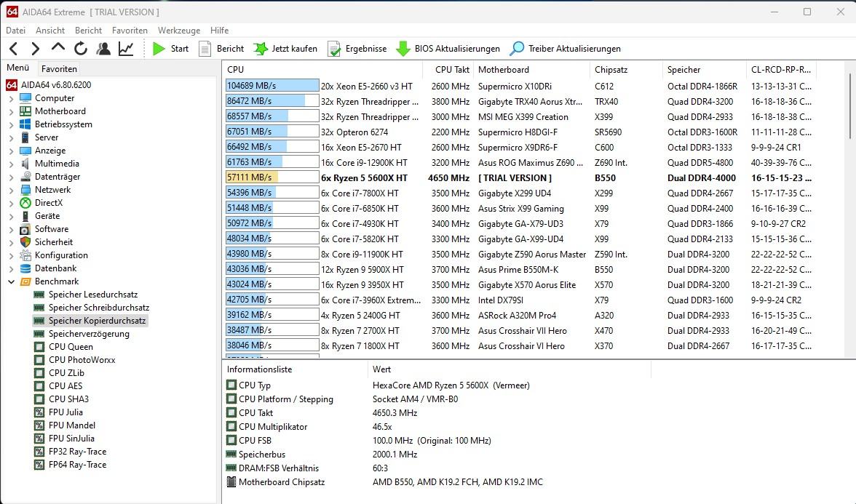This screenshot has width=856, height=504.
Task: Select the Konfiguration icon in tree
Action: pos(25,255)
